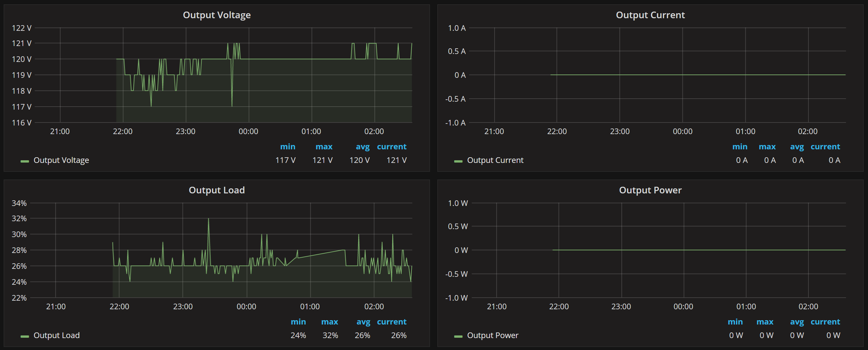
Task: Sort Output Voltage legend by min
Action: click(x=287, y=147)
